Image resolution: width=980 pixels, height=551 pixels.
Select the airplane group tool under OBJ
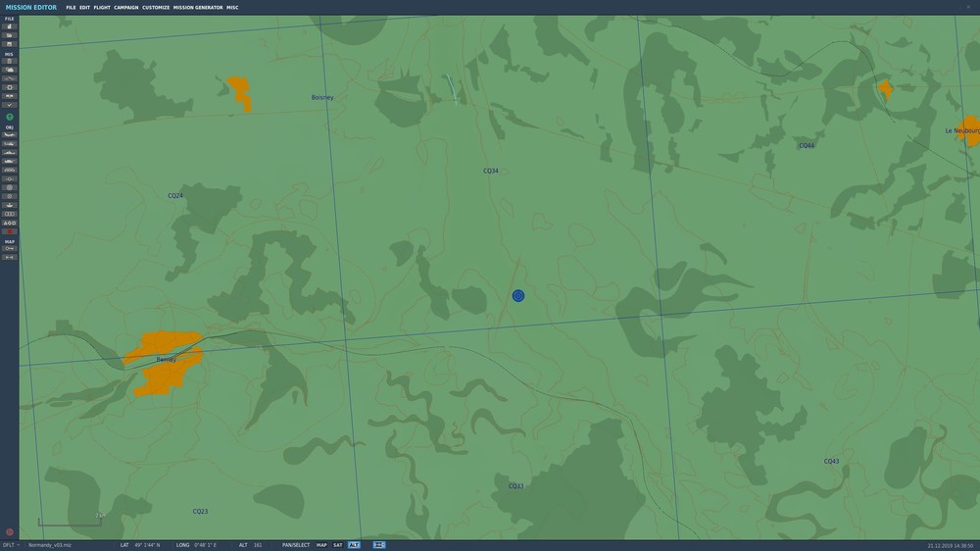tap(10, 135)
